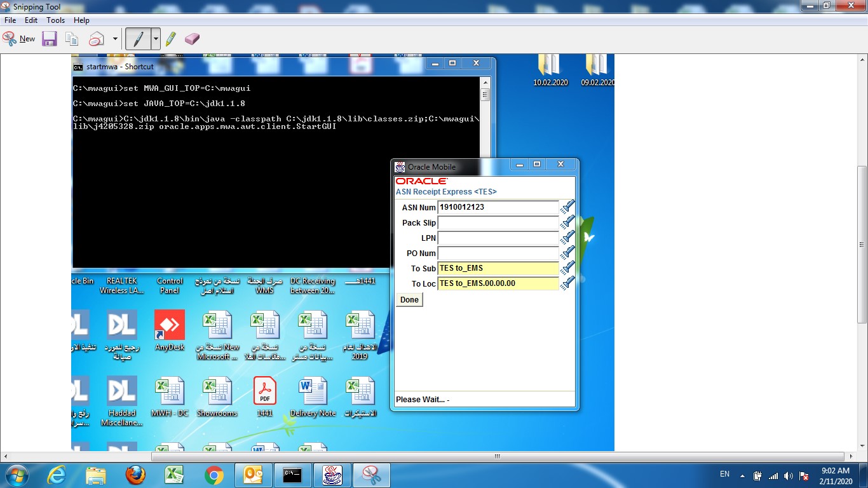Screen dimensions: 868x488
Task: Click the Windows Start button
Action: pos(17,475)
